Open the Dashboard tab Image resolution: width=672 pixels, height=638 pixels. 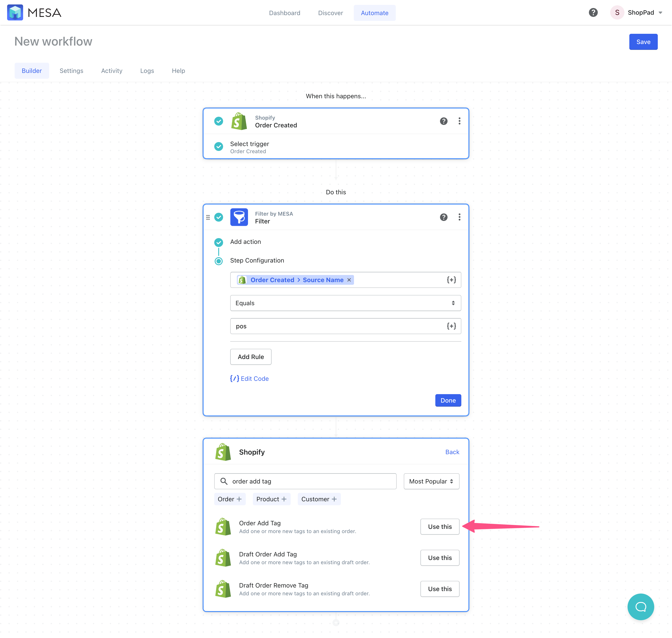pyautogui.click(x=284, y=13)
